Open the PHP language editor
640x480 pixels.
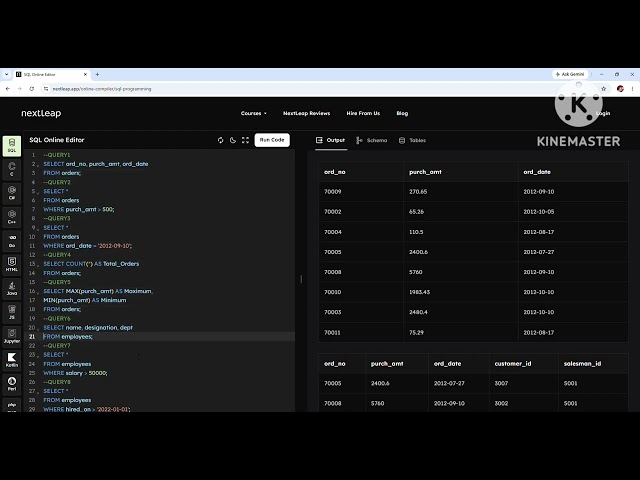click(12, 405)
